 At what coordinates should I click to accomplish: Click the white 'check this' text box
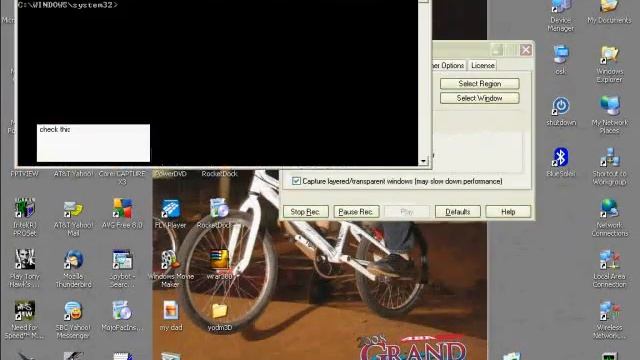(93, 143)
